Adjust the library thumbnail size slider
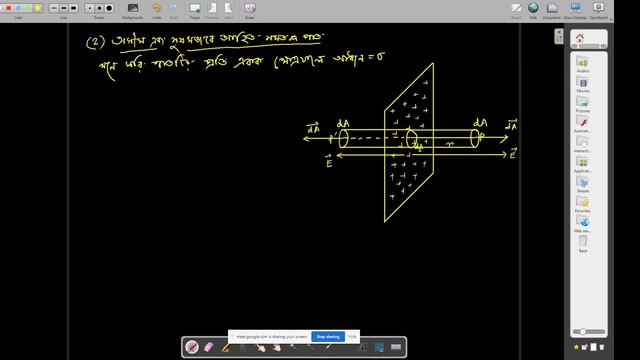 click(589, 332)
